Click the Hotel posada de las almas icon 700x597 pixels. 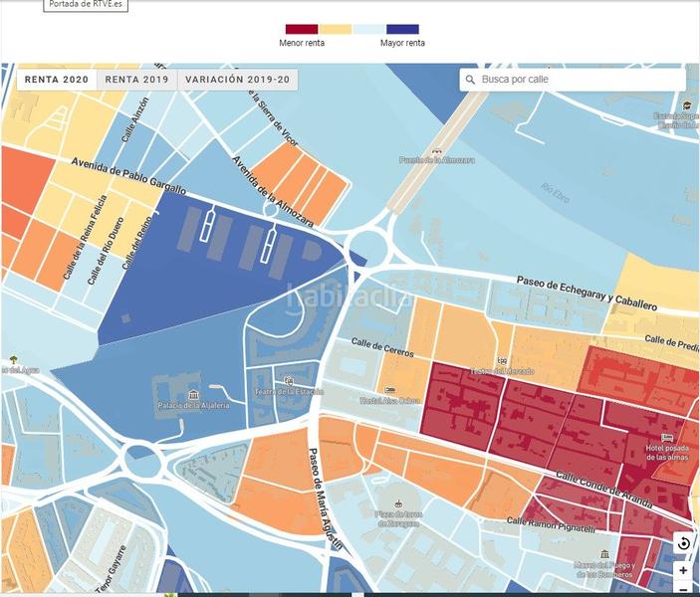(x=667, y=437)
